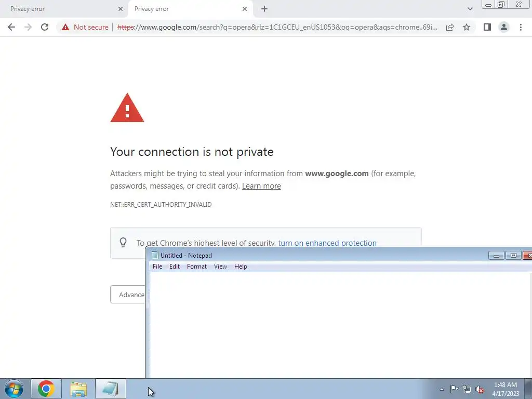Image resolution: width=532 pixels, height=399 pixels.
Task: Open Action Center flag icon
Action: click(454, 389)
